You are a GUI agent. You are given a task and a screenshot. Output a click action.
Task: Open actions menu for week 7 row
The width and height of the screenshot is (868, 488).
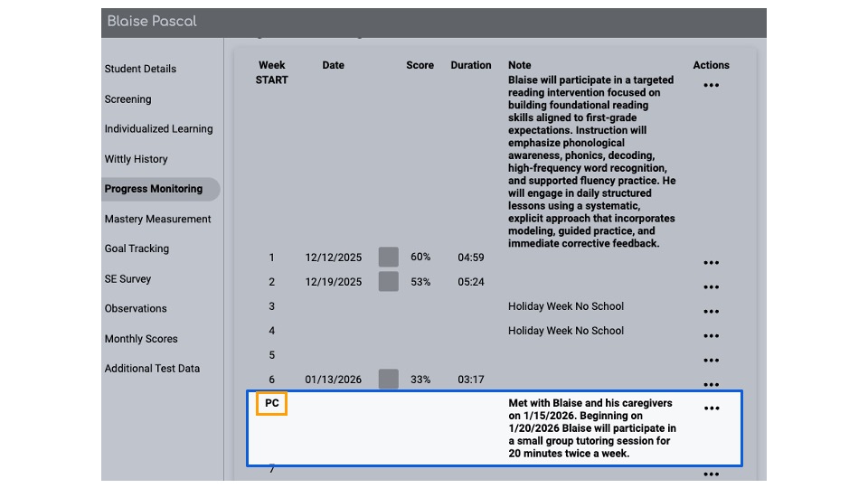coord(711,474)
